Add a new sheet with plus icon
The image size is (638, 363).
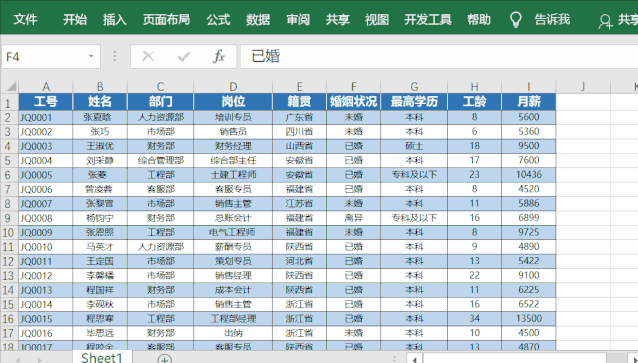point(164,359)
